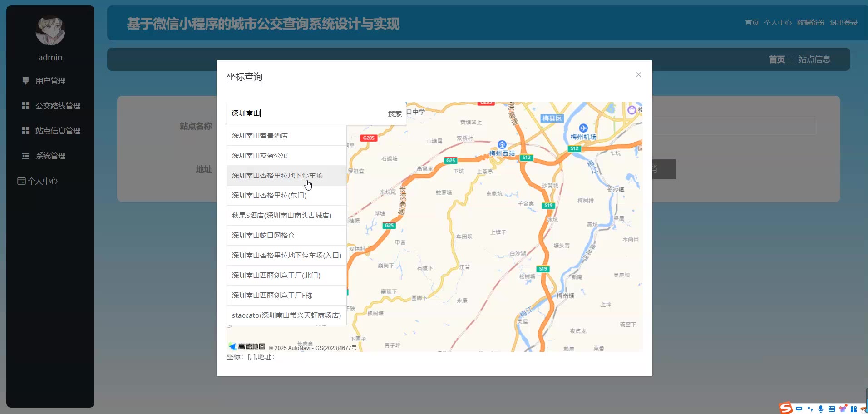
Task: Click the admin username under the avatar
Action: click(x=50, y=58)
